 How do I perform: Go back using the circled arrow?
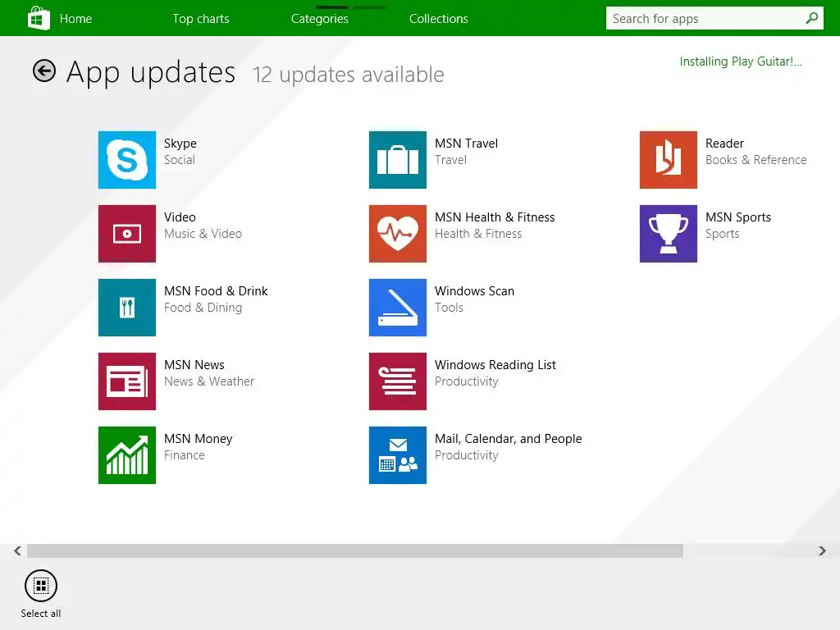(44, 71)
